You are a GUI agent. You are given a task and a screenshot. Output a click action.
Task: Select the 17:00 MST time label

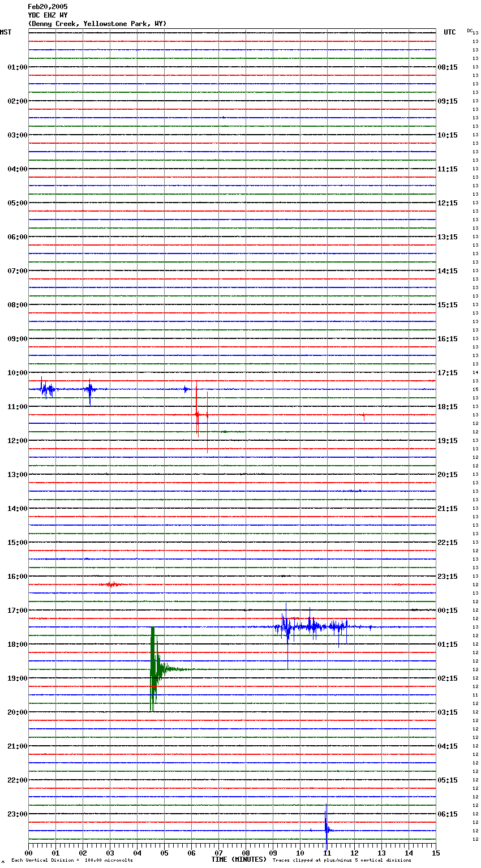click(x=18, y=611)
